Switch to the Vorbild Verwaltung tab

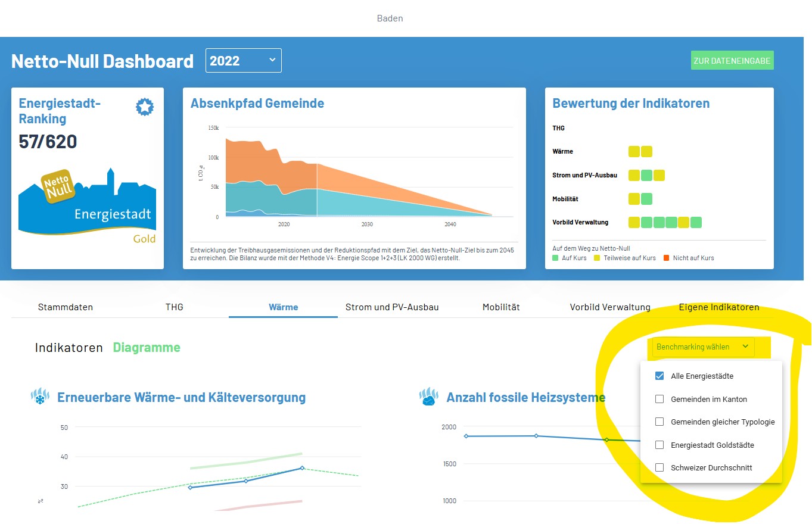pos(610,307)
